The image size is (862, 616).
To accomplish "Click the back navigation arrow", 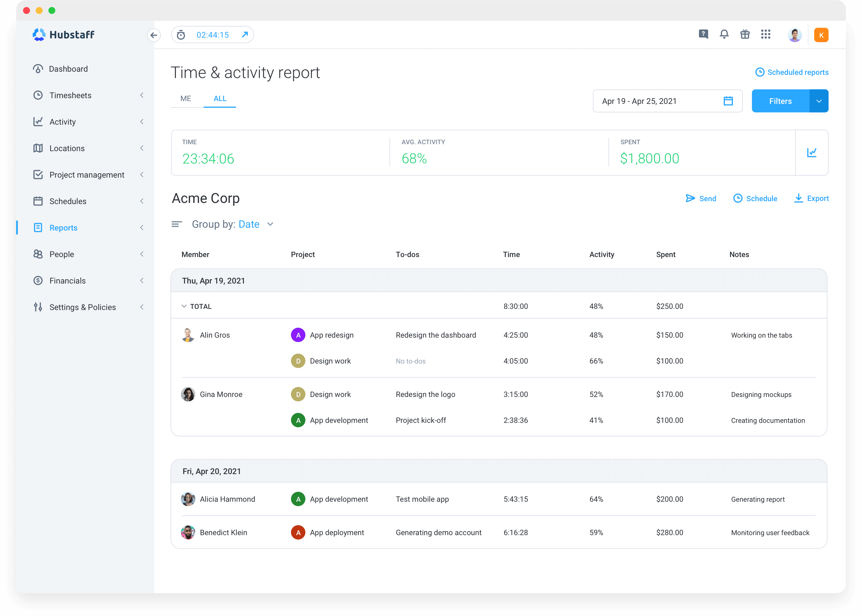I will [x=155, y=35].
